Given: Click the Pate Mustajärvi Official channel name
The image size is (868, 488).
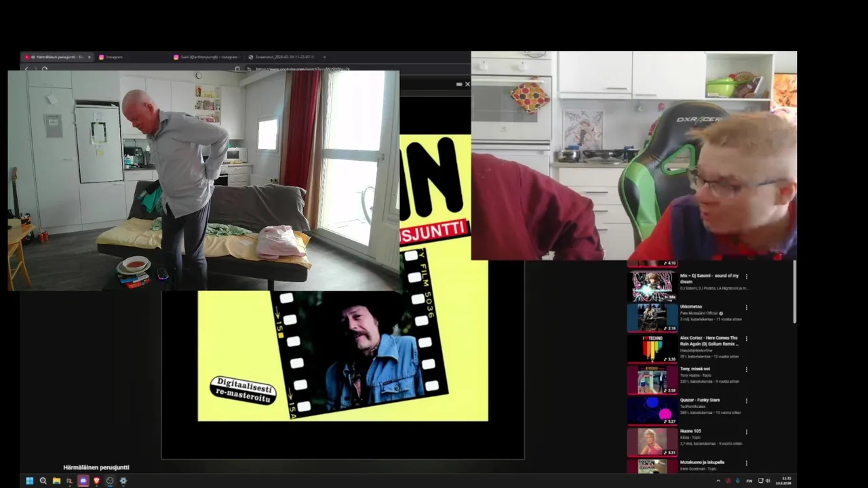Looking at the screenshot, I should pos(699,313).
